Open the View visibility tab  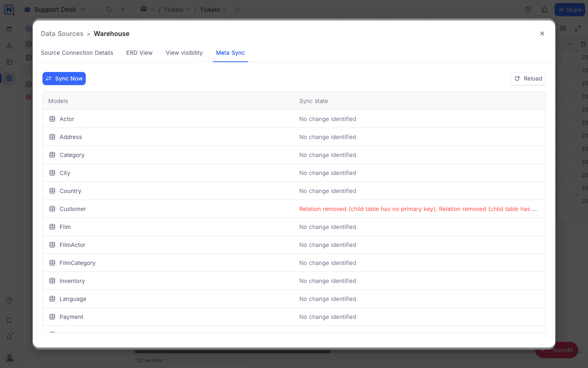pyautogui.click(x=184, y=53)
